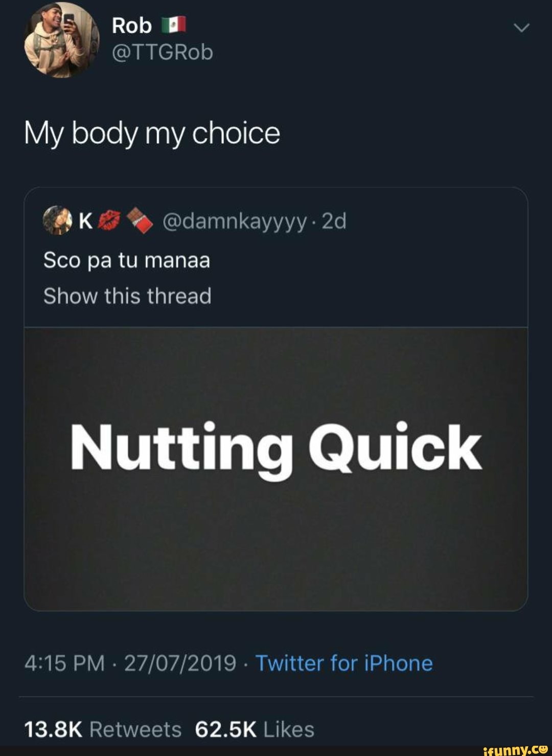Click the ifunny.co watermark logo
The height and width of the screenshot is (756, 552).
click(515, 749)
